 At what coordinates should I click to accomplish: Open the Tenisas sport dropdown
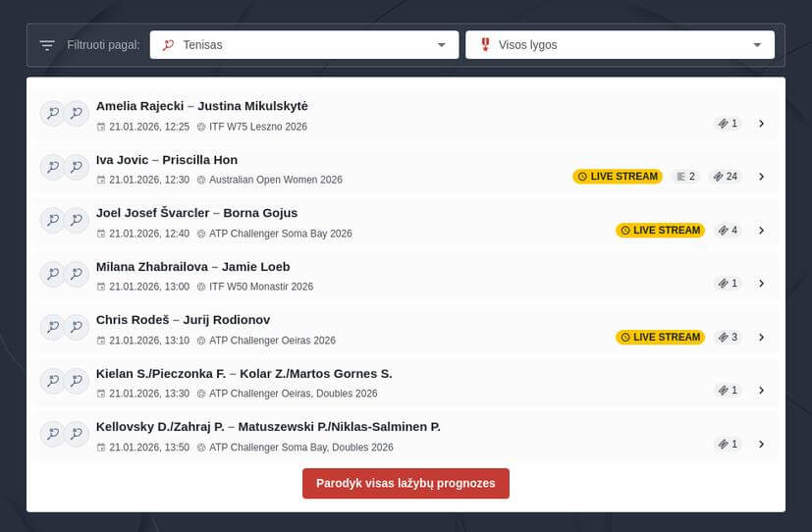pos(303,45)
